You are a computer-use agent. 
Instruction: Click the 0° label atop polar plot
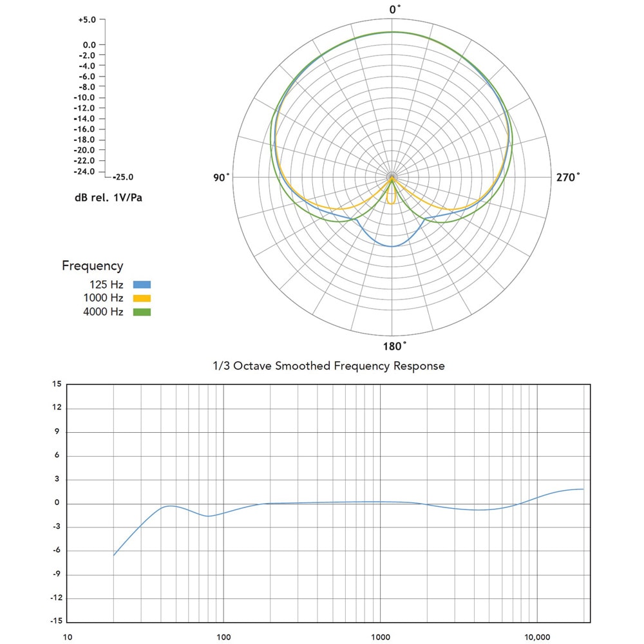pyautogui.click(x=395, y=9)
